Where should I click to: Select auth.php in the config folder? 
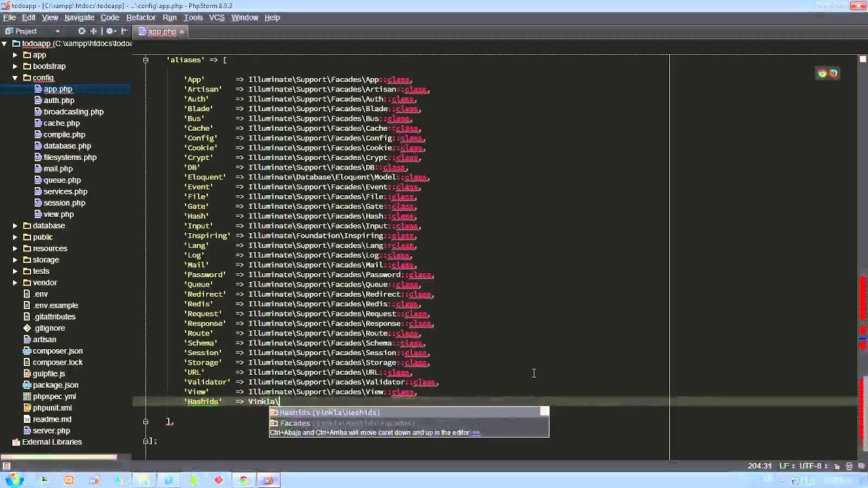pyautogui.click(x=58, y=100)
